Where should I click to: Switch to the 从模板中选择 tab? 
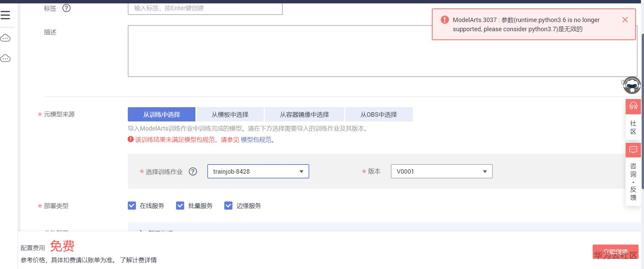pos(230,114)
